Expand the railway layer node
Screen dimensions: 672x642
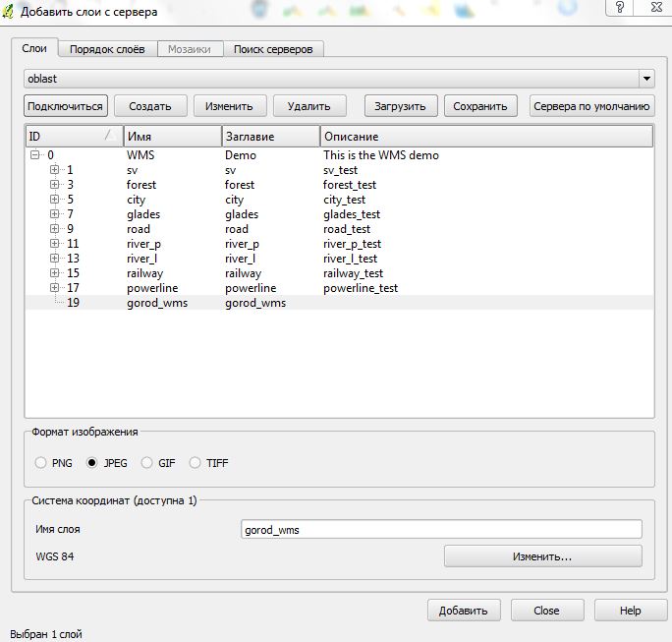55,273
